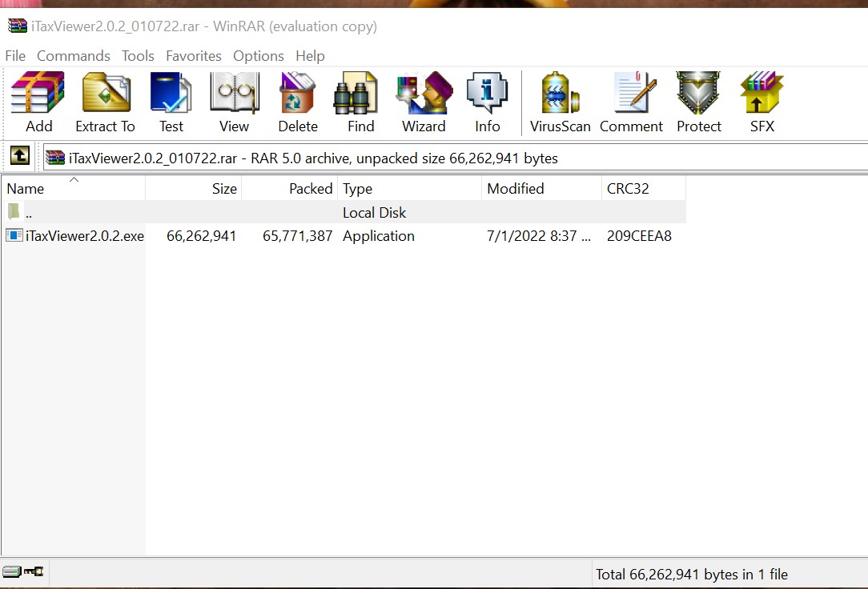
Task: Open the File menu
Action: coord(15,56)
